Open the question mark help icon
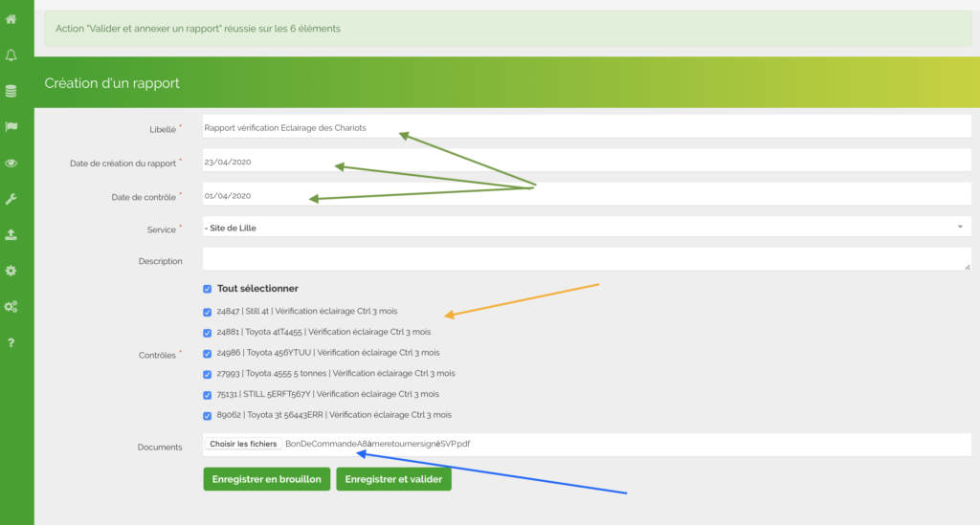This screenshot has width=980, height=525. (11, 342)
